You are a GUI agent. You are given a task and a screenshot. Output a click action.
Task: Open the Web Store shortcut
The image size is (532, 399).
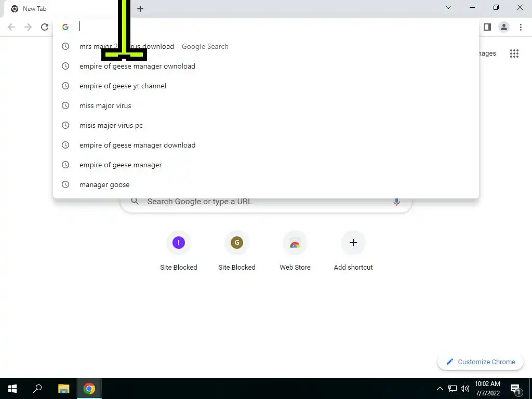[295, 251]
